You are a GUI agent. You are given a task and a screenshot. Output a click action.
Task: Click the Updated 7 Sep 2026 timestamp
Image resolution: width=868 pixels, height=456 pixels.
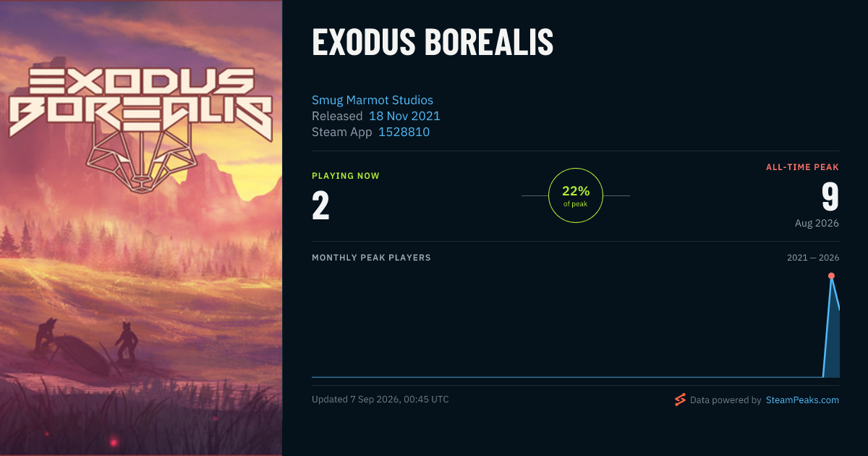(x=380, y=400)
